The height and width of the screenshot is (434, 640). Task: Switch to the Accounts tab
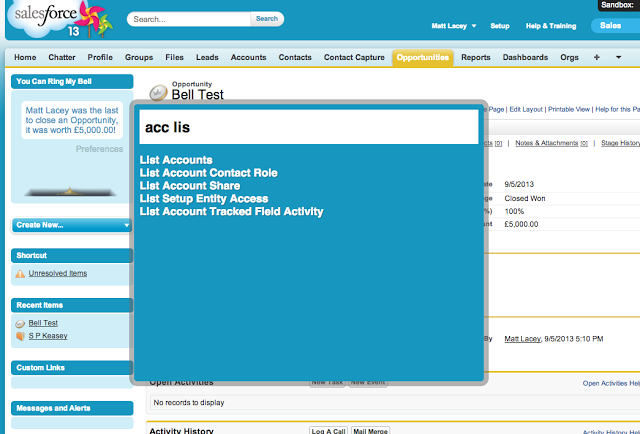248,58
